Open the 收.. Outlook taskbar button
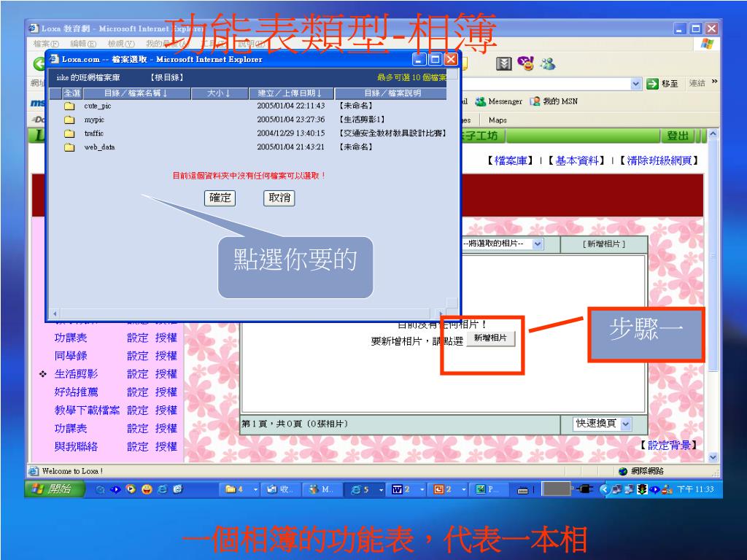The image size is (747, 560). (x=282, y=489)
